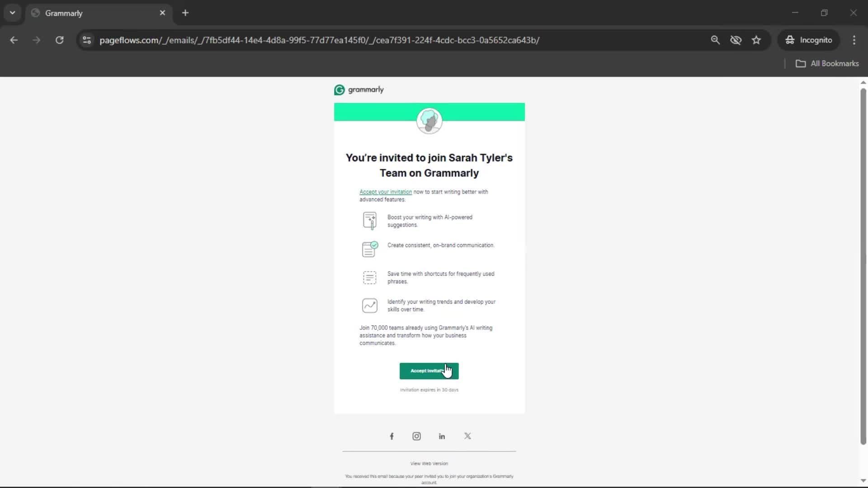The height and width of the screenshot is (488, 868).
Task: View site information icon in address bar
Action: 87,40
